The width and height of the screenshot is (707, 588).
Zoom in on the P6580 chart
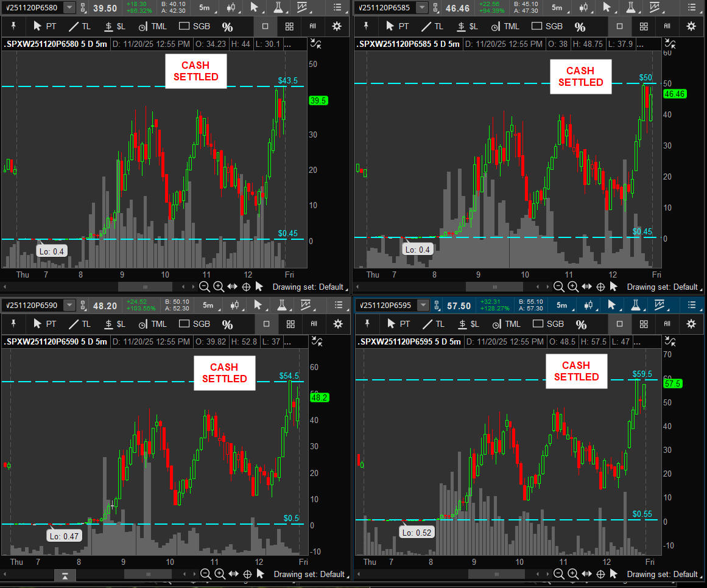(218, 287)
